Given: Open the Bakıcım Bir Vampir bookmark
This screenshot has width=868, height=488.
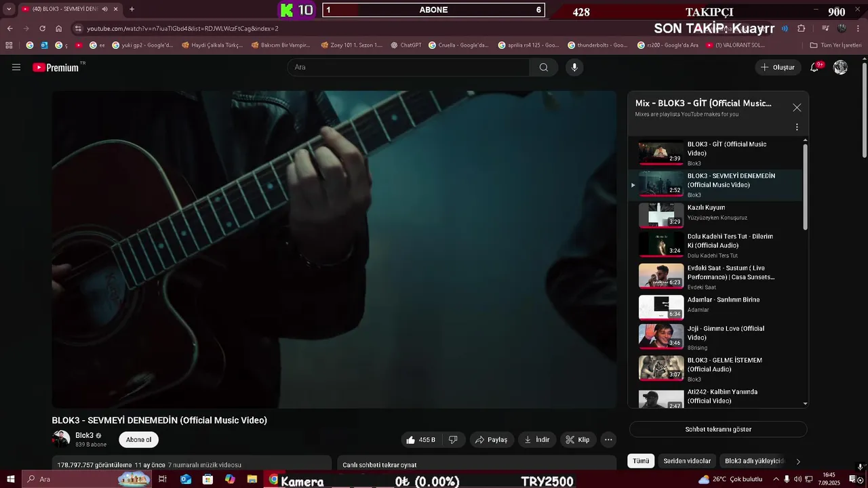Looking at the screenshot, I should coord(280,45).
